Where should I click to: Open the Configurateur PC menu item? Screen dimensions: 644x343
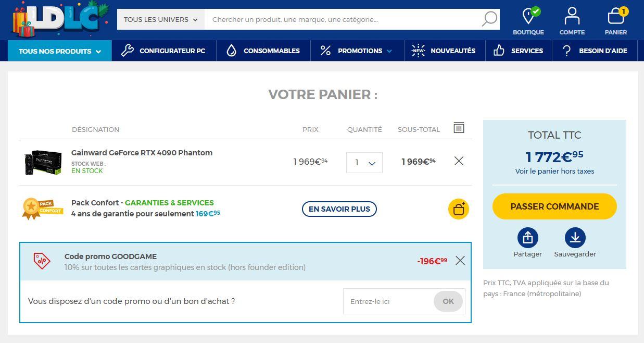[x=163, y=51]
